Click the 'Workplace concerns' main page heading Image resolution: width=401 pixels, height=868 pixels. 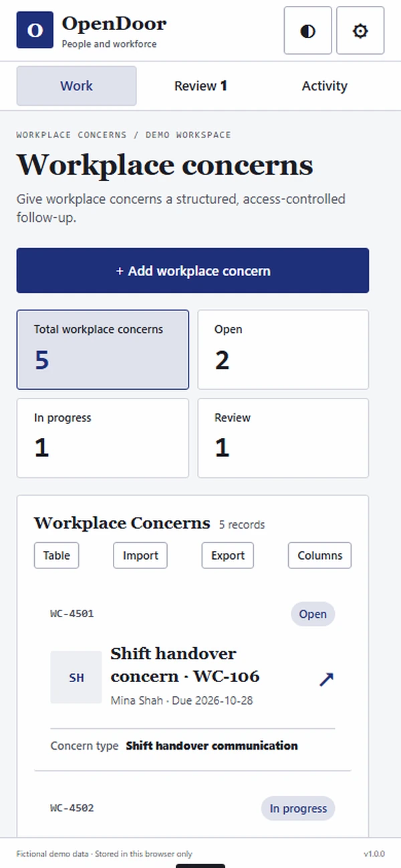(165, 165)
